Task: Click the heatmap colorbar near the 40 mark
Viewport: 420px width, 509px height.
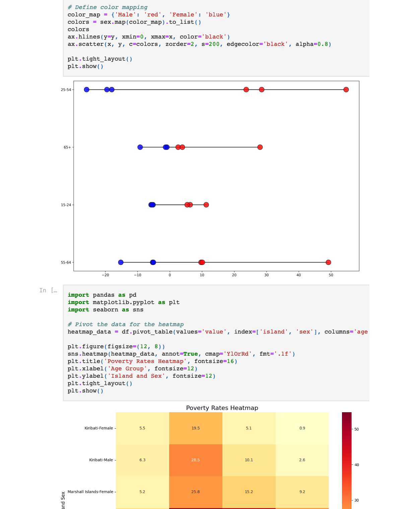Action: coord(347,465)
